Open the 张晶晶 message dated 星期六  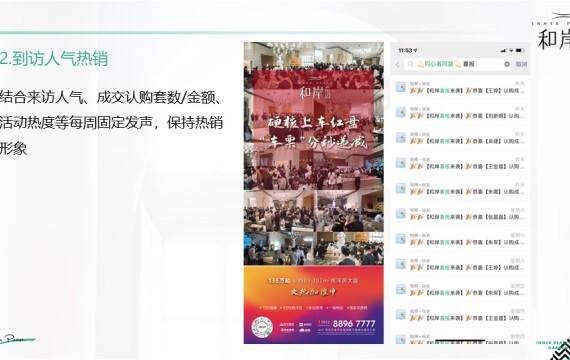coord(462,214)
